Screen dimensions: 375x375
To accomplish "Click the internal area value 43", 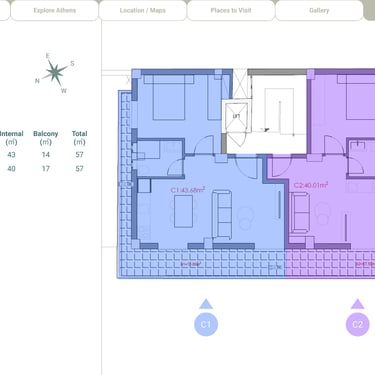I will click(x=11, y=155).
